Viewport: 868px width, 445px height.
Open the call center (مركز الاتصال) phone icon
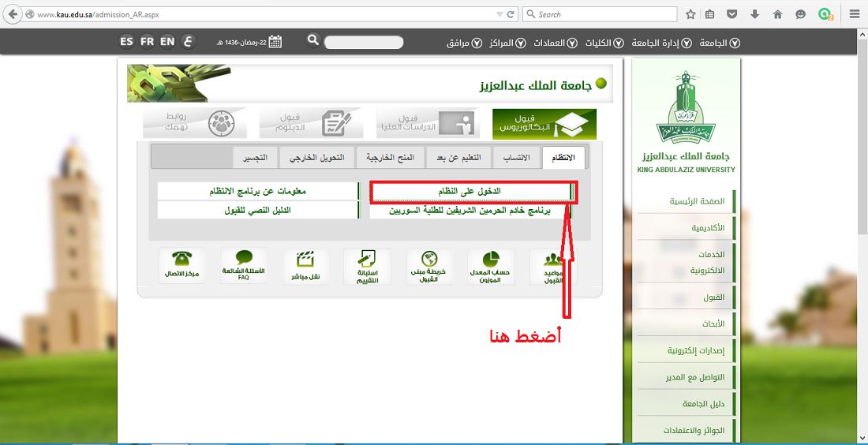[x=181, y=261]
